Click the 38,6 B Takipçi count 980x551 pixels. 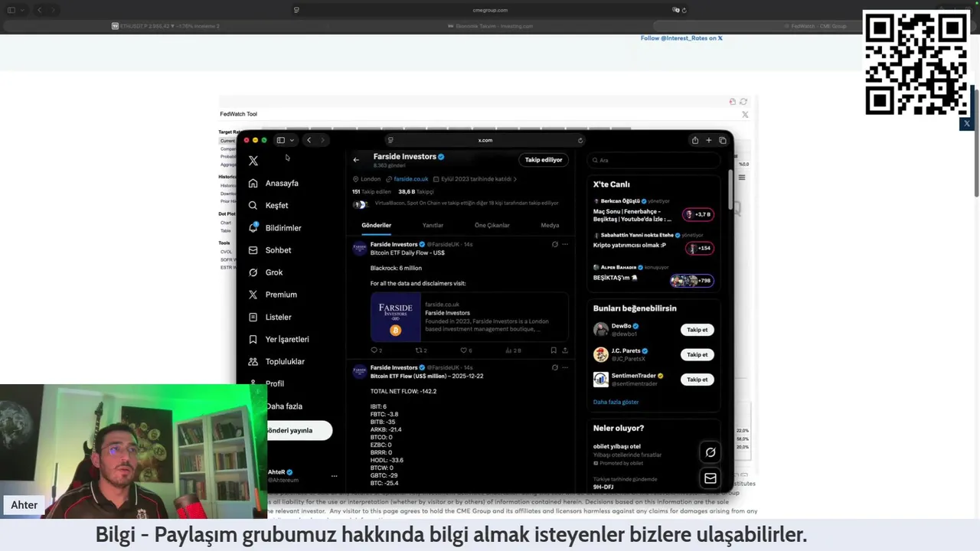point(416,192)
